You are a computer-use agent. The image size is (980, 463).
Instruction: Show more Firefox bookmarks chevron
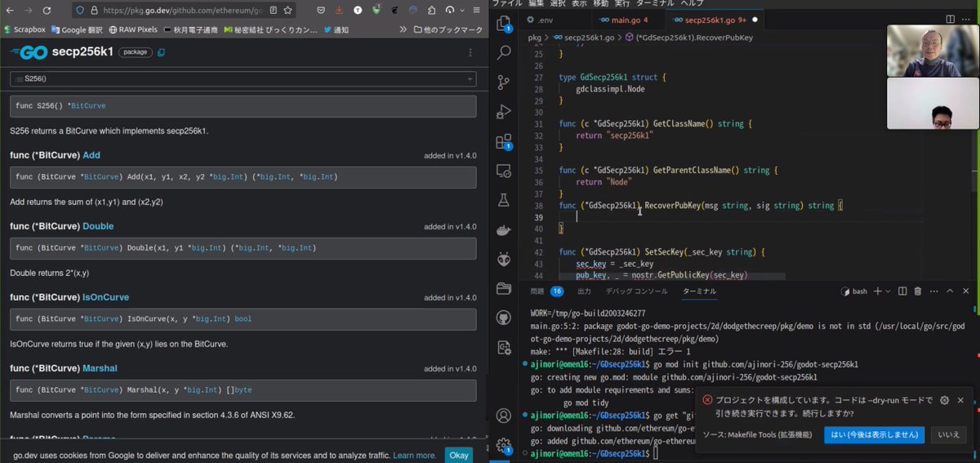pyautogui.click(x=403, y=29)
